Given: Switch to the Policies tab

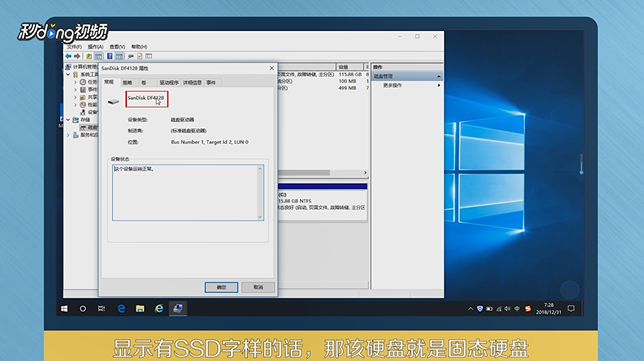Looking at the screenshot, I should click(x=128, y=83).
